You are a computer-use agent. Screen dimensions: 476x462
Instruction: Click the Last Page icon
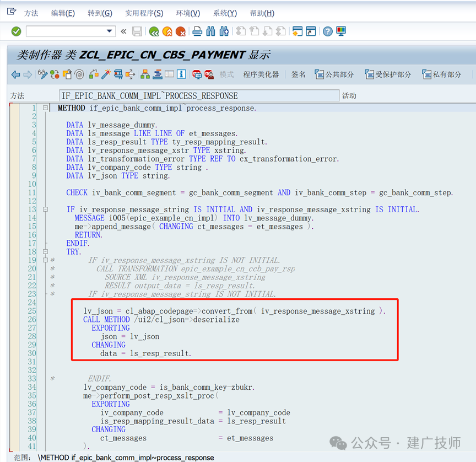tap(281, 31)
